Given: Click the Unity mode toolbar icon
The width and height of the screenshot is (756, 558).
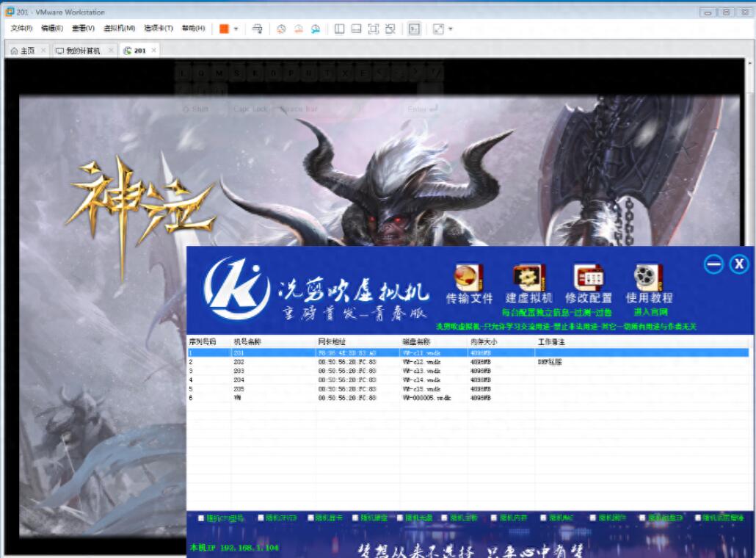Looking at the screenshot, I should [x=390, y=29].
